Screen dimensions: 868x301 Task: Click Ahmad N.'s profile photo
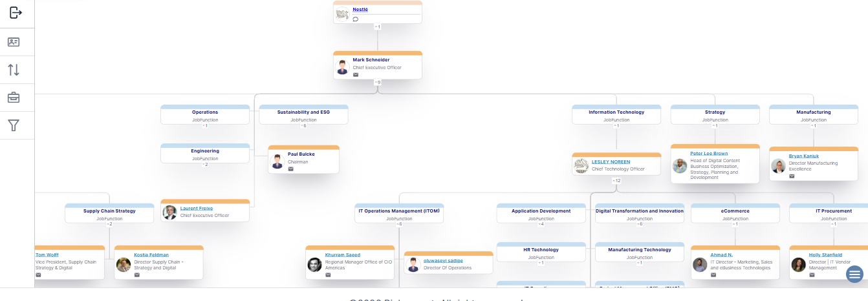700,265
